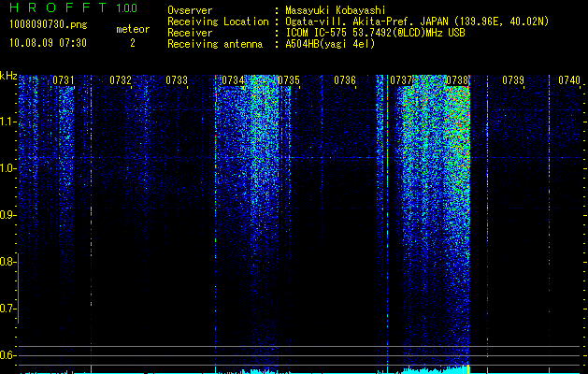Click the kHz axis unit label

(8, 76)
